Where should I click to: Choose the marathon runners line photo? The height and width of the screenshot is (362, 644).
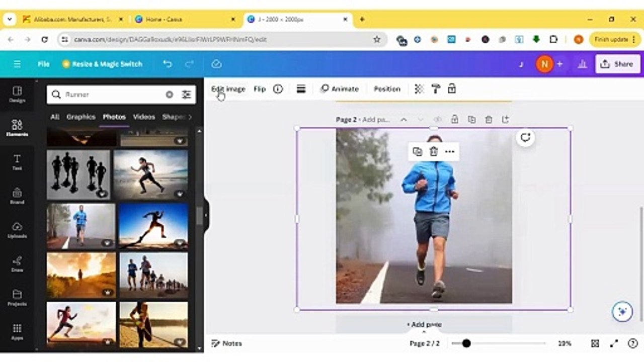click(153, 275)
